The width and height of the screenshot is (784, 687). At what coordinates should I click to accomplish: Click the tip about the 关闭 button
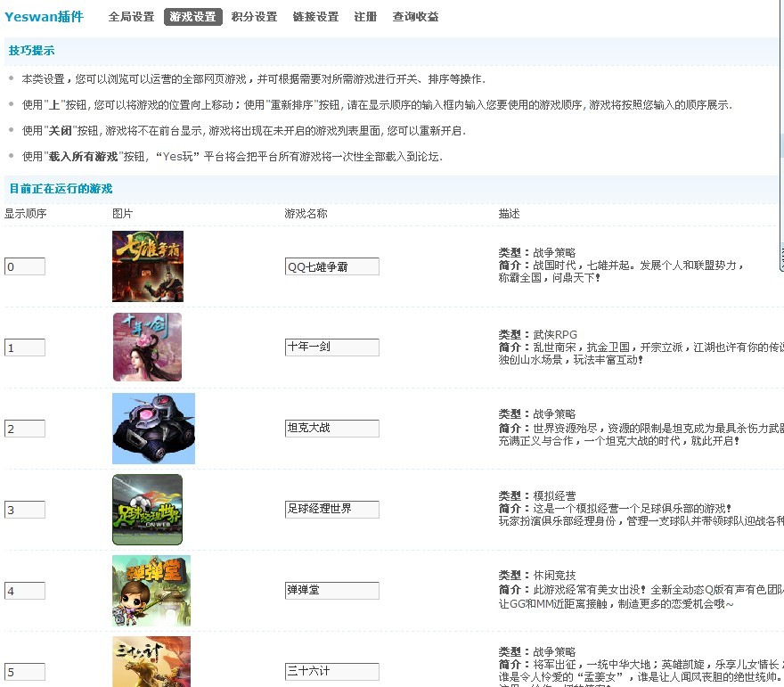point(244,131)
